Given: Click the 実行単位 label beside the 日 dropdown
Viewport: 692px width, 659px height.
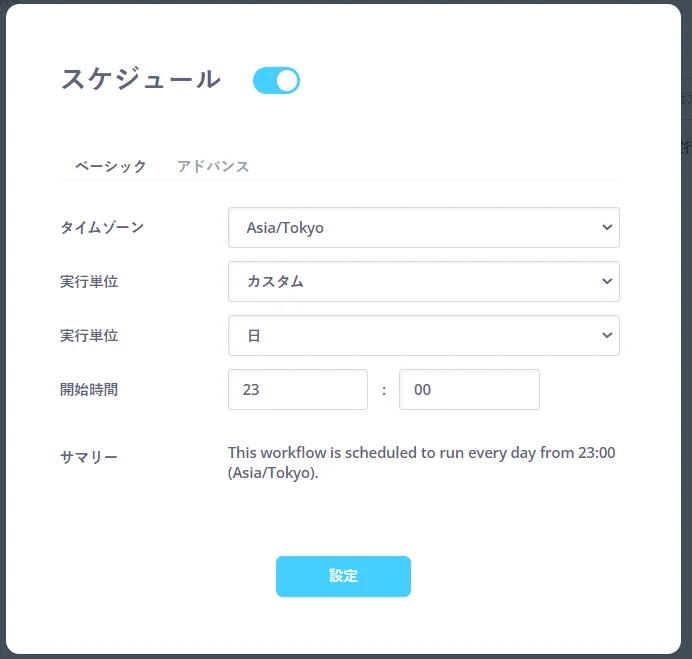Looking at the screenshot, I should (x=89, y=336).
